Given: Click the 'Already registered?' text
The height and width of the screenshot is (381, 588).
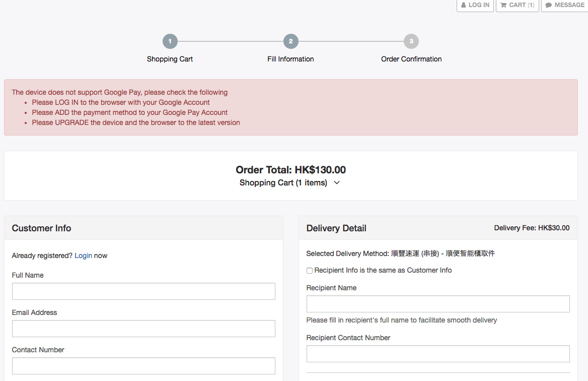Looking at the screenshot, I should pos(42,256).
